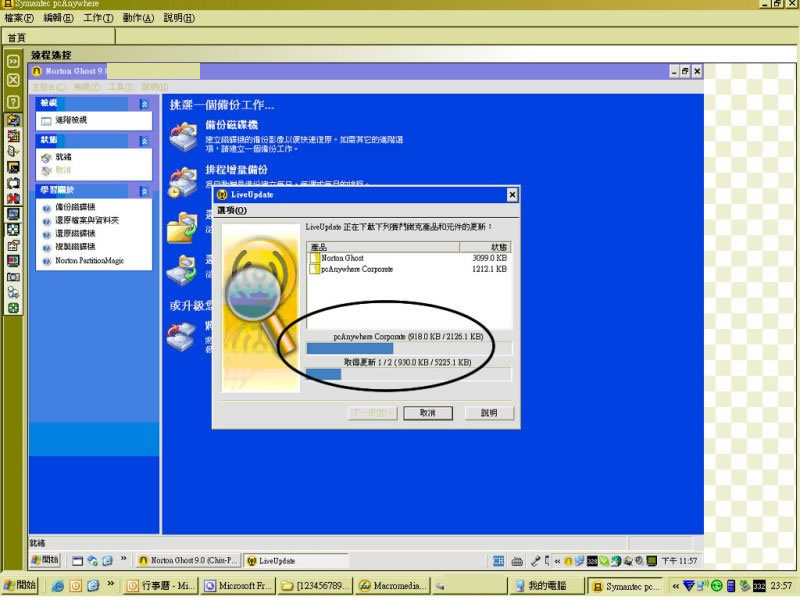Open 複製磁碟機 help link
Image resolution: width=800 pixels, height=600 pixels.
coord(75,246)
